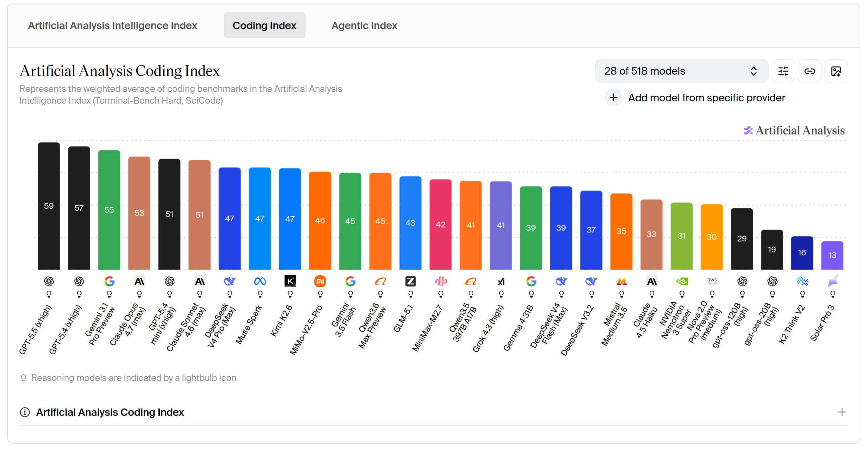The width and height of the screenshot is (868, 462).
Task: Click the gpt-oss-20B (high) bar showing 19
Action: [x=772, y=250]
